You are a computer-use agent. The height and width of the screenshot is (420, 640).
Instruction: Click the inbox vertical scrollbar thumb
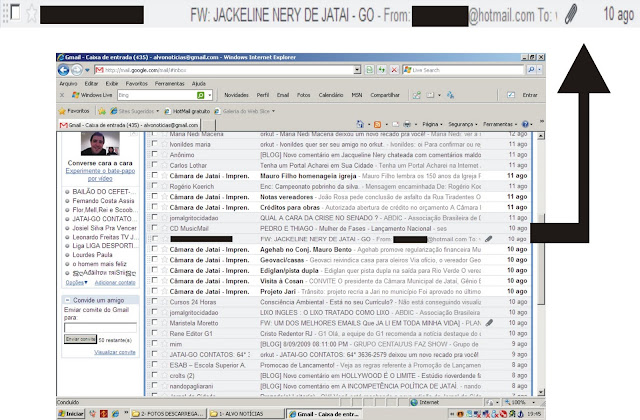tap(541, 259)
